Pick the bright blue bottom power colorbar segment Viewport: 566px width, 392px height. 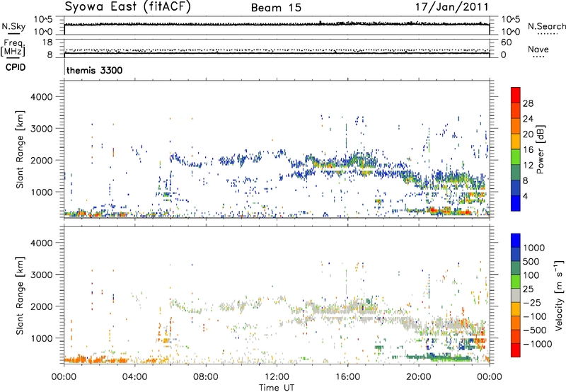[516, 203]
